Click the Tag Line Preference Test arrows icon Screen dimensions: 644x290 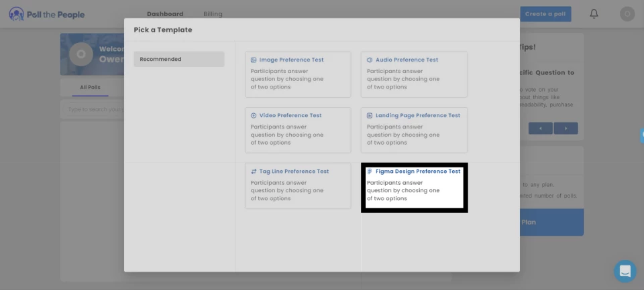tap(254, 171)
